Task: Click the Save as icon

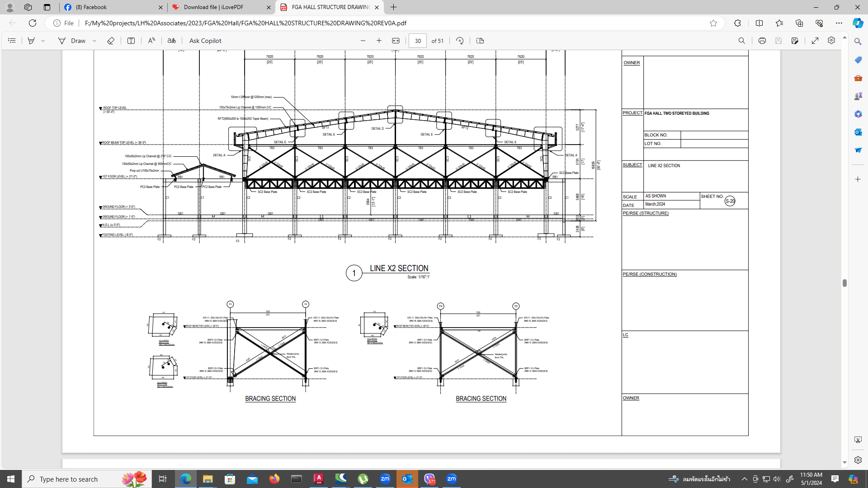Action: pos(795,41)
